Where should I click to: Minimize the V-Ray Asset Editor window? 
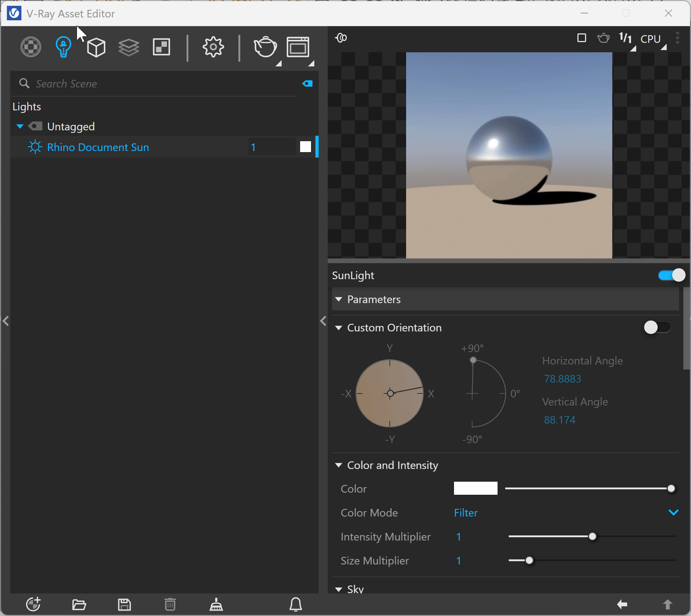pyautogui.click(x=584, y=13)
